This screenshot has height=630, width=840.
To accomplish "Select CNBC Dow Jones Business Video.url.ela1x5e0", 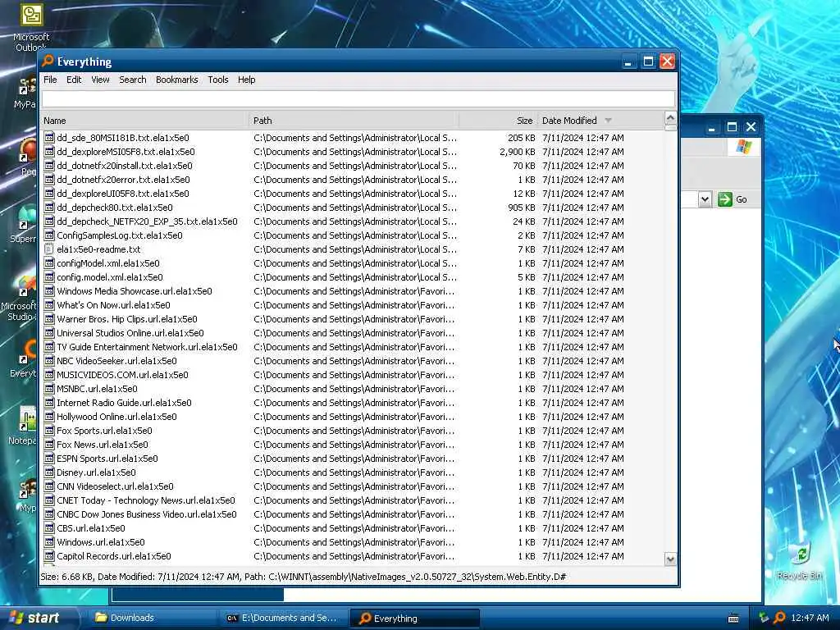I will 147,514.
